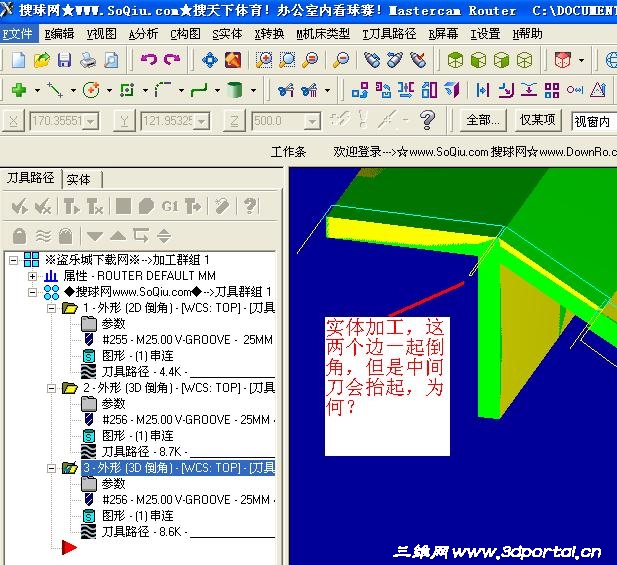Collapse operation 3 外形 (3D 倒角)
Image resolution: width=617 pixels, height=565 pixels.
51,468
